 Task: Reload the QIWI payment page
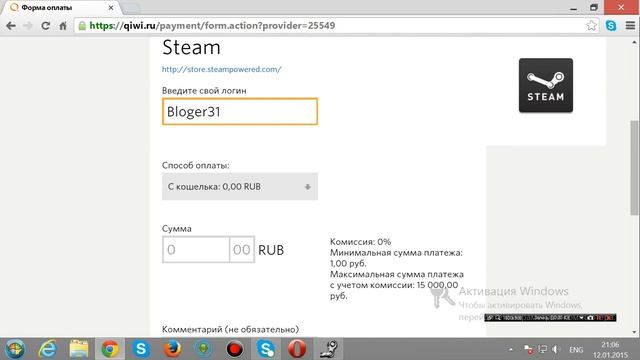(45, 26)
